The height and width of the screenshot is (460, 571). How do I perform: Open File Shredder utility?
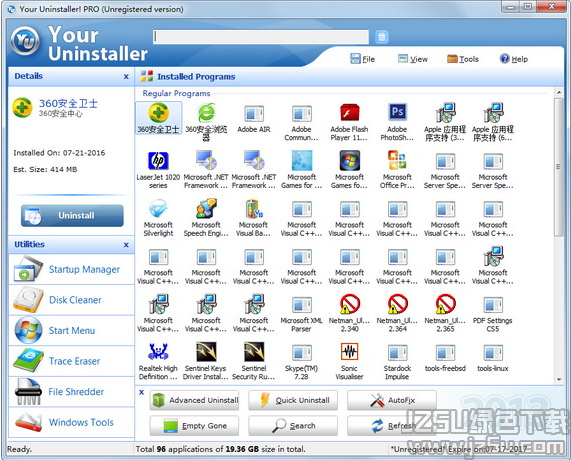(71, 392)
